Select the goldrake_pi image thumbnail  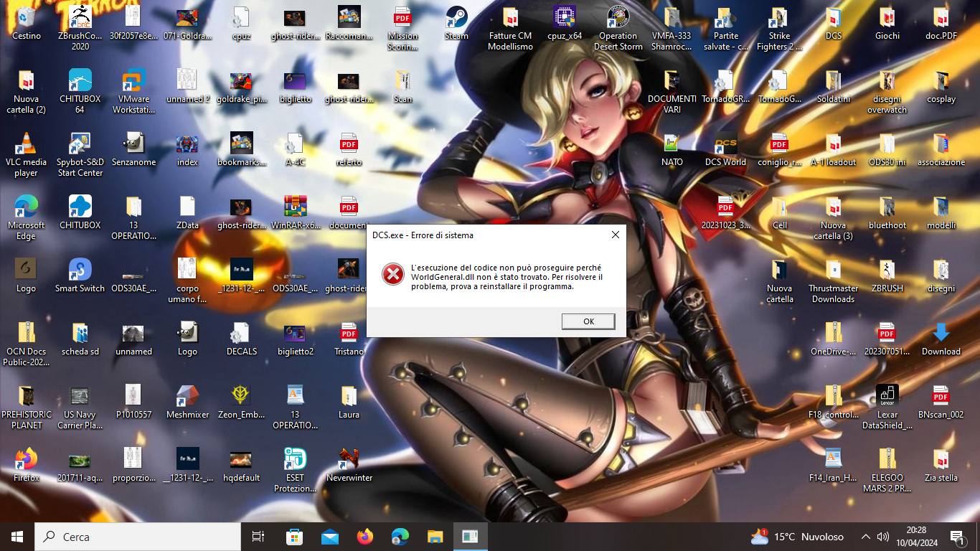pyautogui.click(x=241, y=86)
